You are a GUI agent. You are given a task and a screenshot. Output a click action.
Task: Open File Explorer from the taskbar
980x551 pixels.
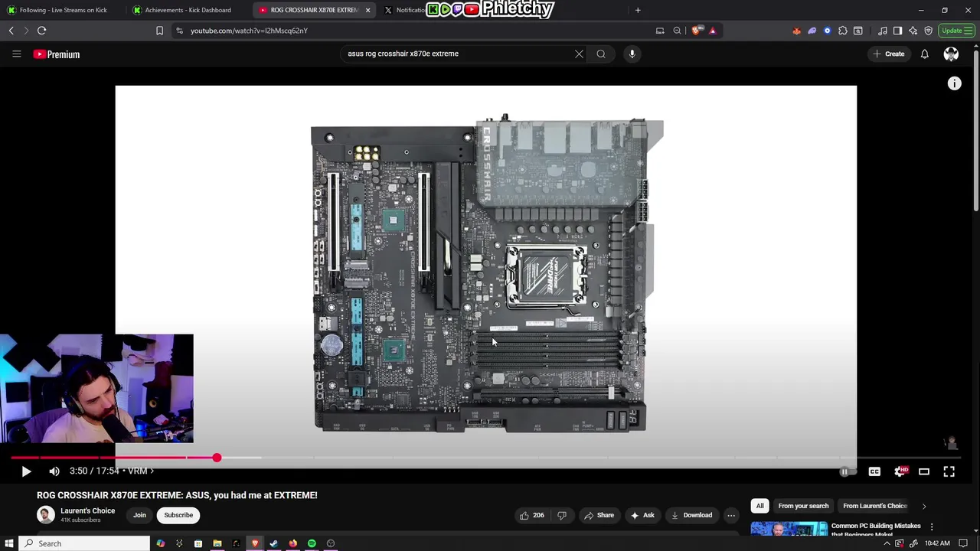(x=217, y=543)
